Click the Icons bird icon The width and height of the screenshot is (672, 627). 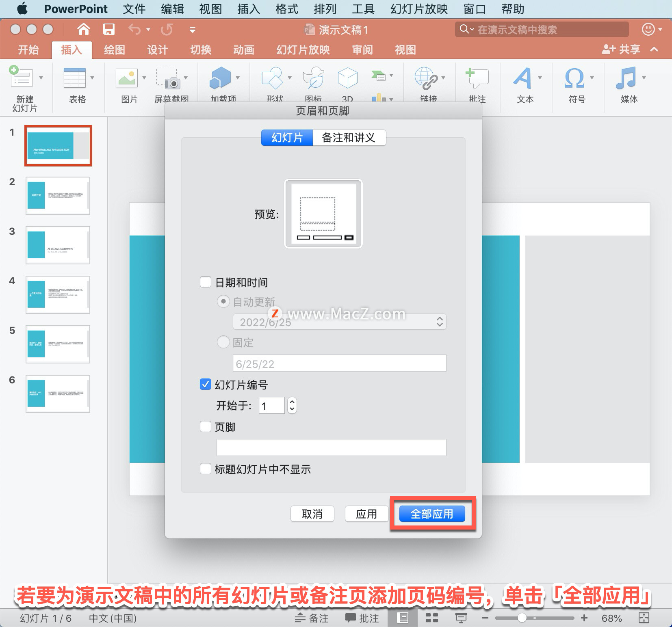(314, 78)
